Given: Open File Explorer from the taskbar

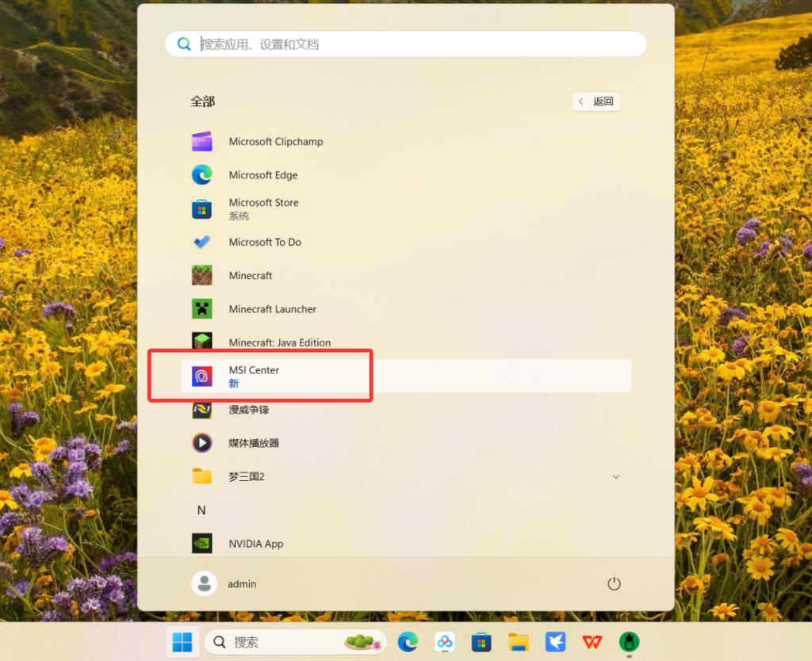Looking at the screenshot, I should 519,642.
